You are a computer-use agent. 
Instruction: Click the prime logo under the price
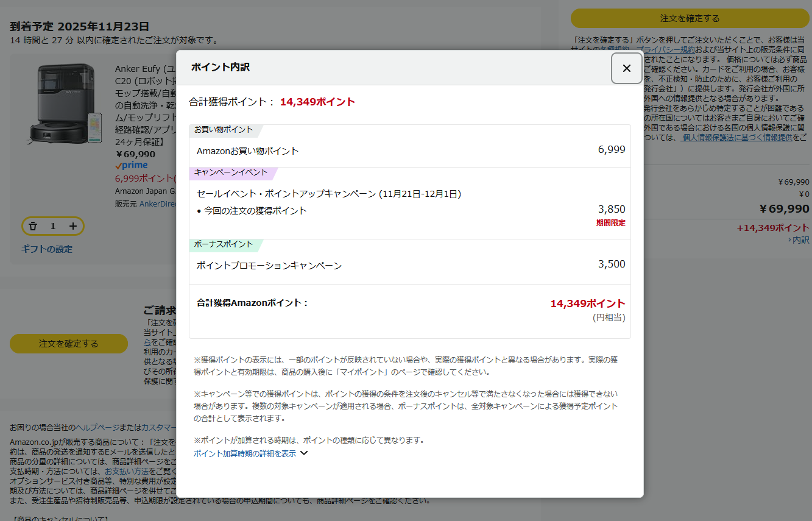pyautogui.click(x=131, y=166)
